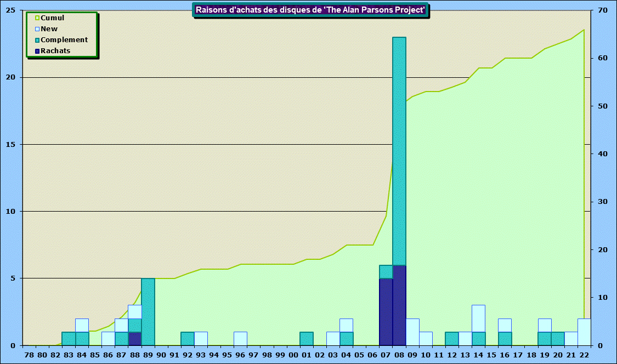Click the small Rachats segment for year 88

point(135,339)
